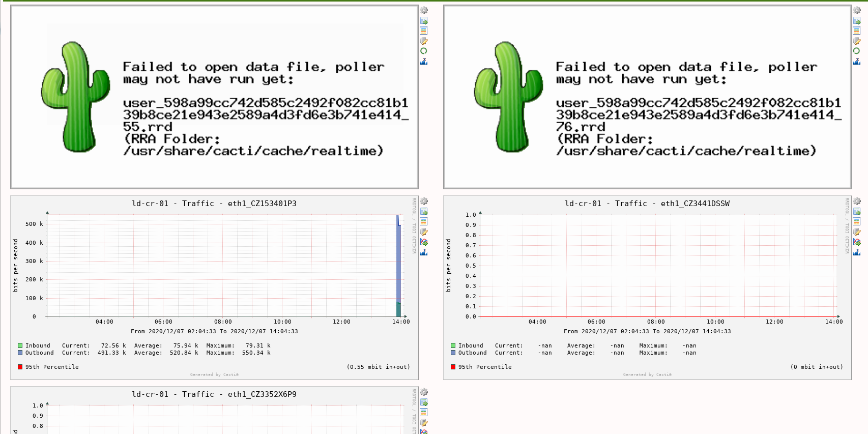Viewport: 868px width, 434px height.
Task: Export CSV data for eth1_CZ153401P3 graph
Action: pos(424,211)
